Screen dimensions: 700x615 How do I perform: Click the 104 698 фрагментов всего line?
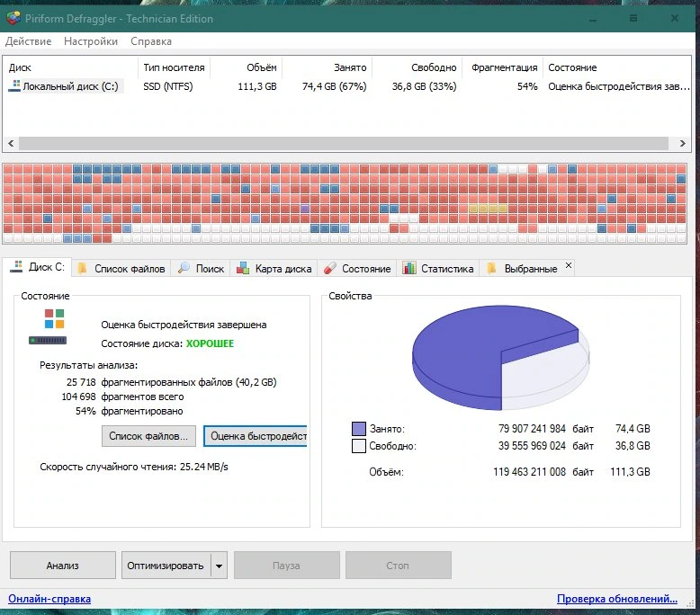122,397
